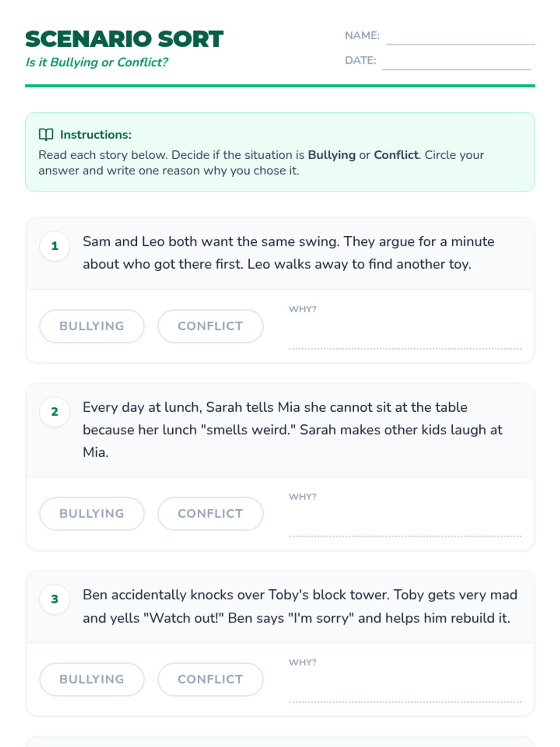
Task: Click the SCENARIO SORT title
Action: (124, 39)
